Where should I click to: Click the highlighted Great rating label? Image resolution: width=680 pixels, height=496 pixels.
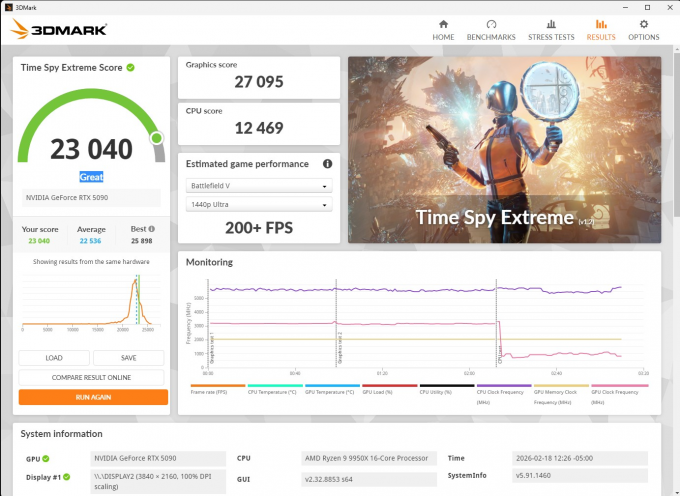point(91,177)
